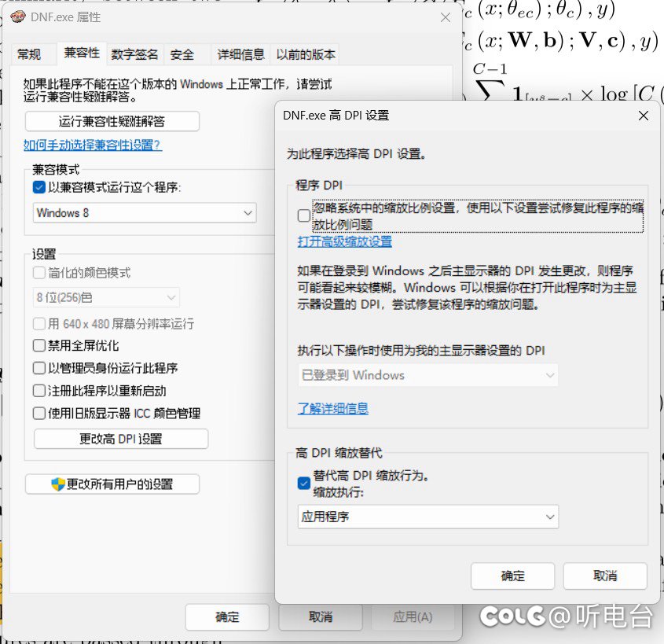Screen dimensions: 664x644
Task: Click the DNF.exe application icon in title bar
Action: coord(18,17)
